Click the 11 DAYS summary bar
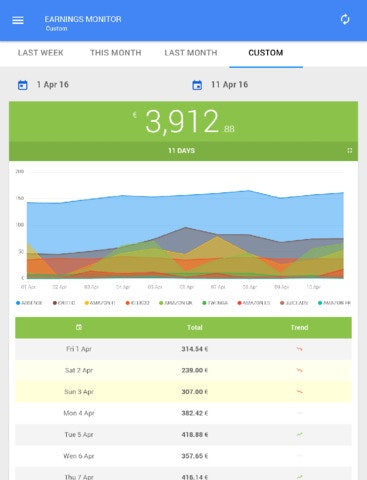Screen dimensions: 367x480 coord(183,151)
